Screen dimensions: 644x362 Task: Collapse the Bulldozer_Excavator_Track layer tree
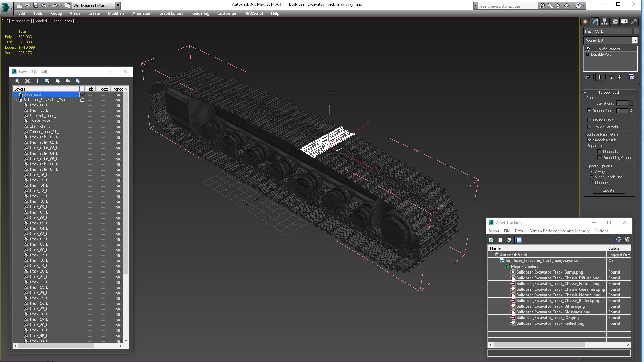pyautogui.click(x=15, y=100)
